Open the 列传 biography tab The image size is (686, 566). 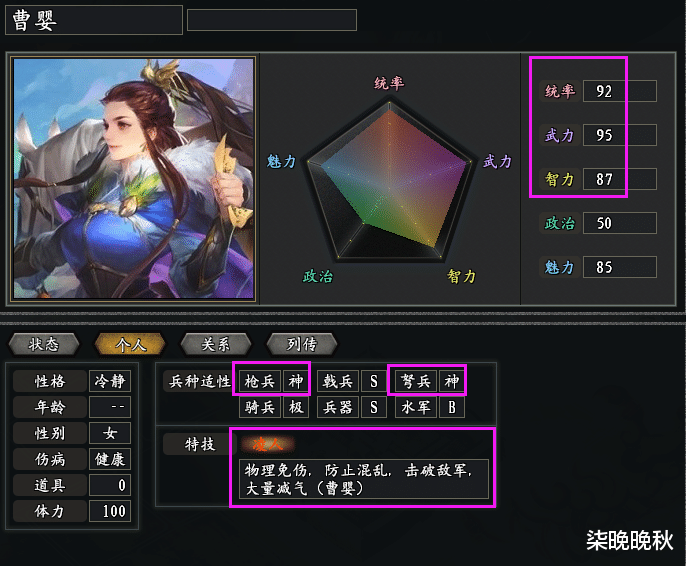point(302,344)
